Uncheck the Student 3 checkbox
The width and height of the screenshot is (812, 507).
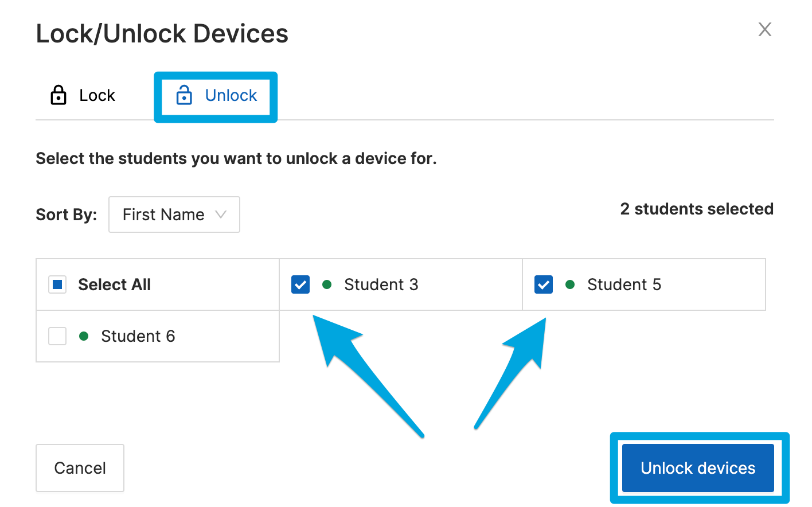coord(300,284)
